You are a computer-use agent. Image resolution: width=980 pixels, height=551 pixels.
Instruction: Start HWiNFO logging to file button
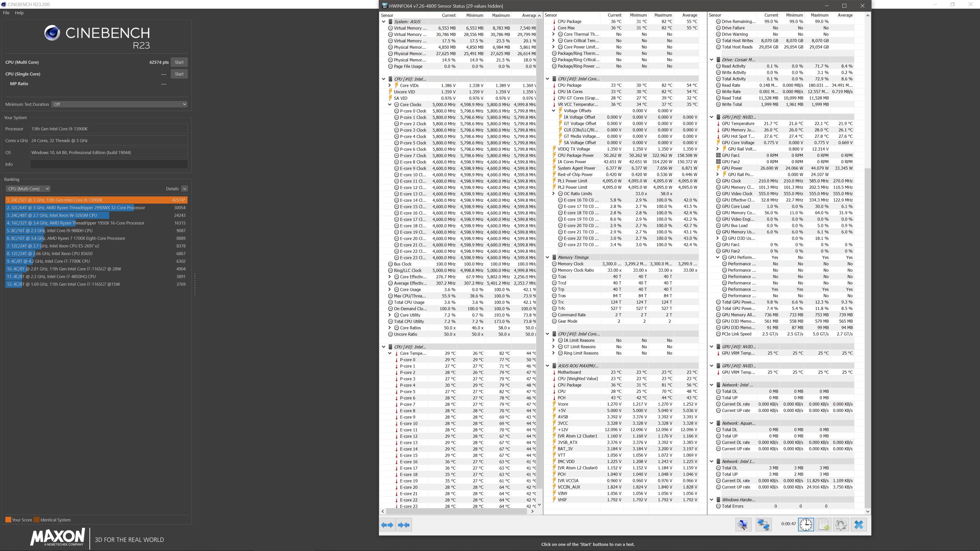click(823, 525)
